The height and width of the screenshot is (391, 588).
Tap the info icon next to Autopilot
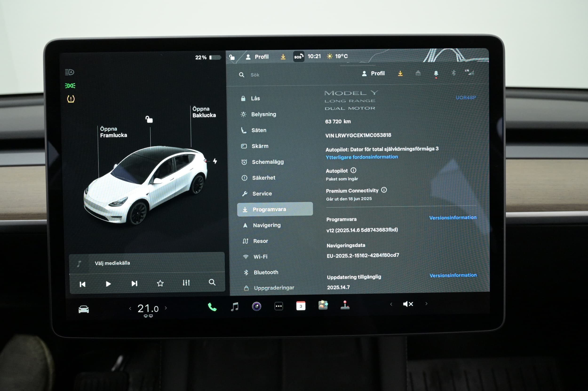353,170
